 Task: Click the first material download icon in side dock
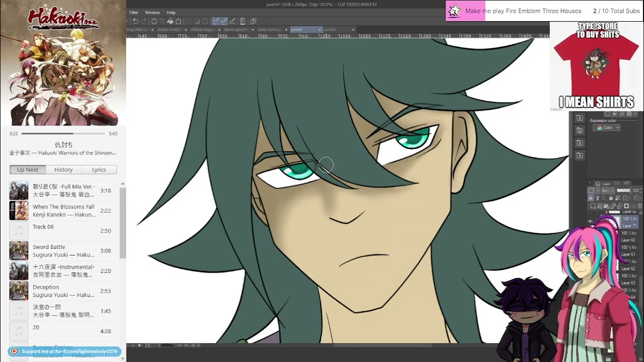click(x=580, y=118)
